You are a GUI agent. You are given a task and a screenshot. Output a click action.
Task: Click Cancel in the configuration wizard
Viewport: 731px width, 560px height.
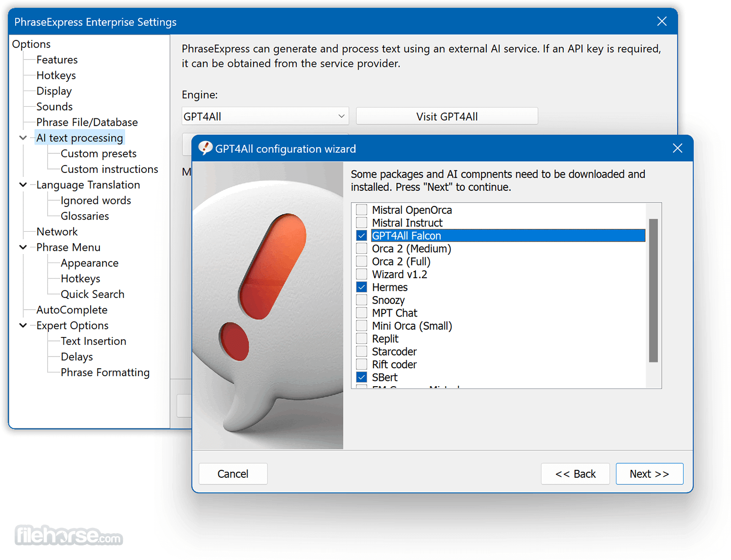(x=233, y=474)
